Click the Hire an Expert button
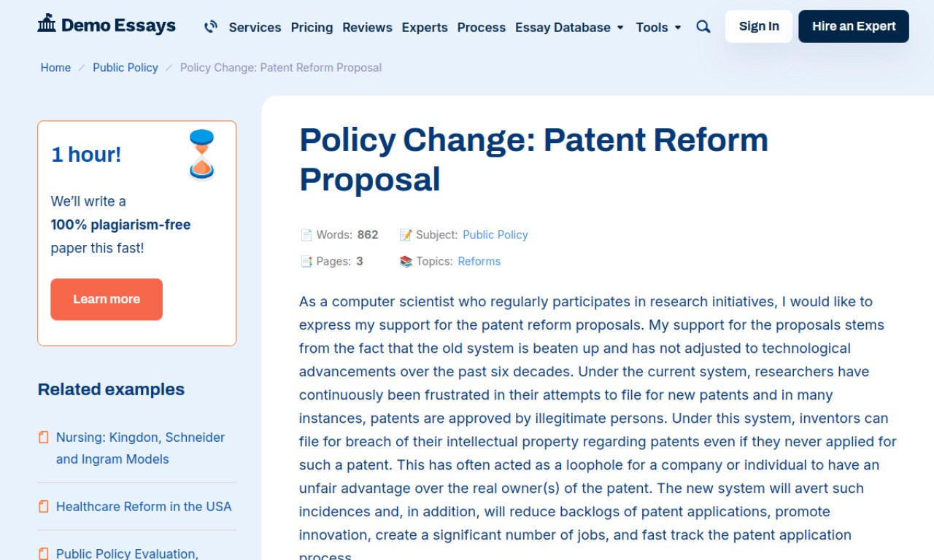The image size is (934, 560). coord(854,26)
